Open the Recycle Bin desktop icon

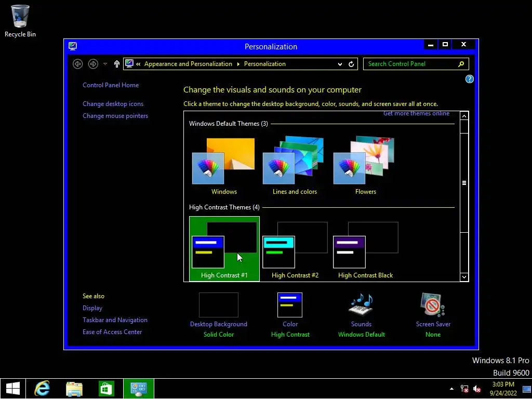[x=20, y=21]
